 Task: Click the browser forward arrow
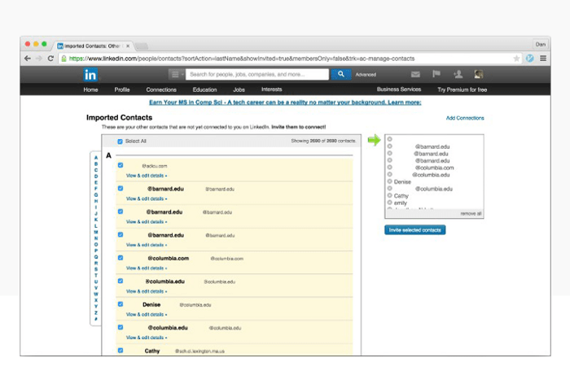click(x=39, y=59)
